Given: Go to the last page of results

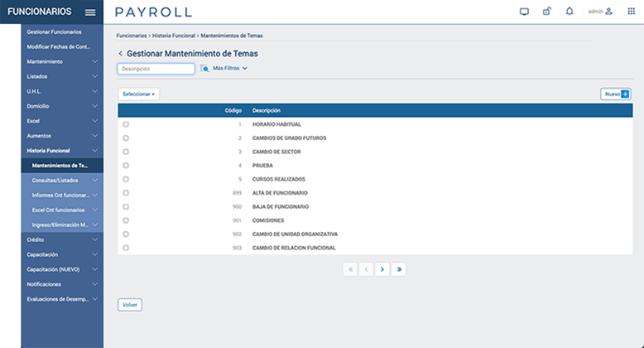Looking at the screenshot, I should (399, 269).
